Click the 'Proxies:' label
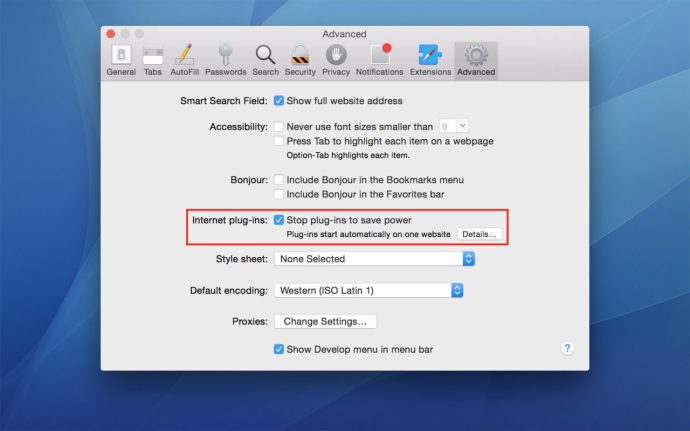The width and height of the screenshot is (690, 431). pyautogui.click(x=250, y=321)
